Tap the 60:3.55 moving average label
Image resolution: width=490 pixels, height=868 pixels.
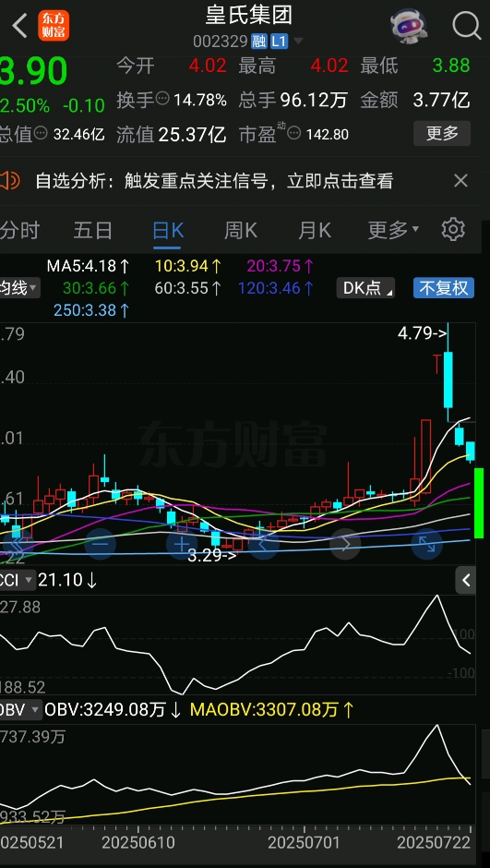[188, 288]
